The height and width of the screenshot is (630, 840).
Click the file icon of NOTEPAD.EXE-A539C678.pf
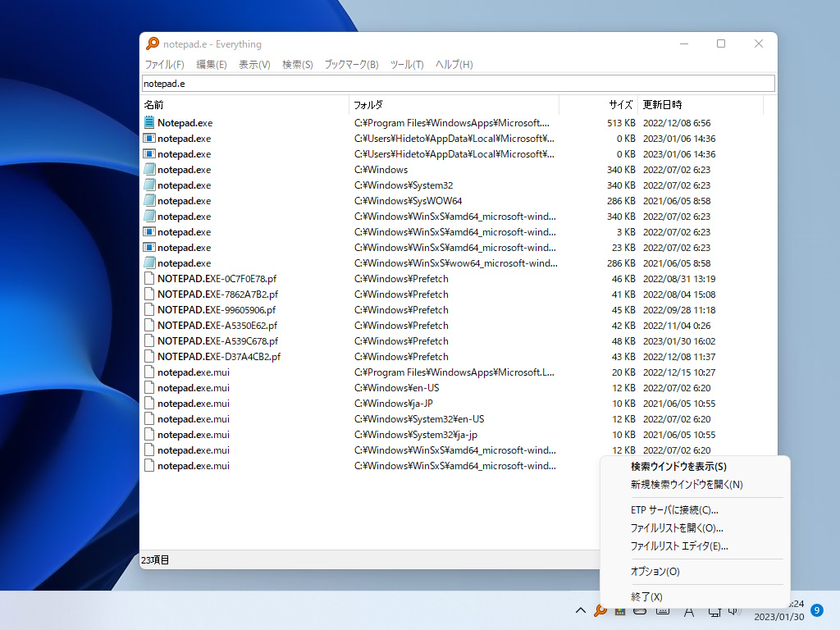pos(149,340)
